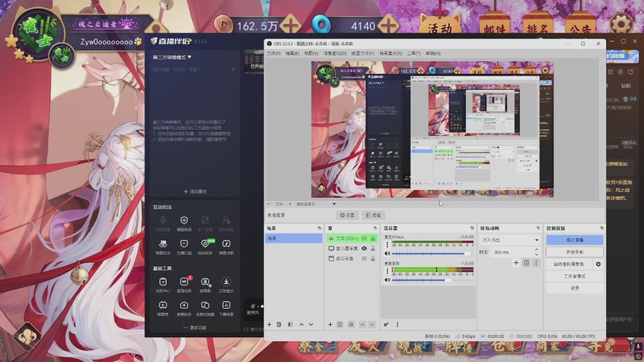Toggle visibility of the Text (GDI+) source
Screen dimensions: 644x362
tap(364, 238)
